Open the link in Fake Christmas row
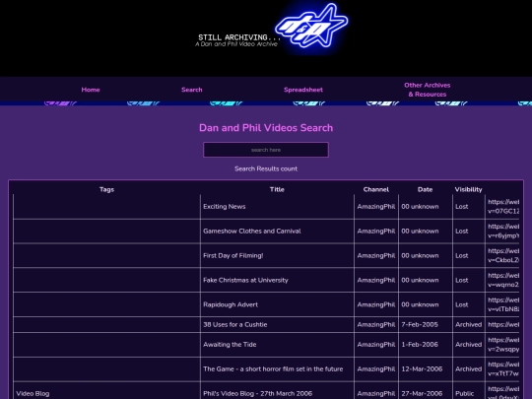The height and width of the screenshot is (399, 532). click(x=503, y=280)
